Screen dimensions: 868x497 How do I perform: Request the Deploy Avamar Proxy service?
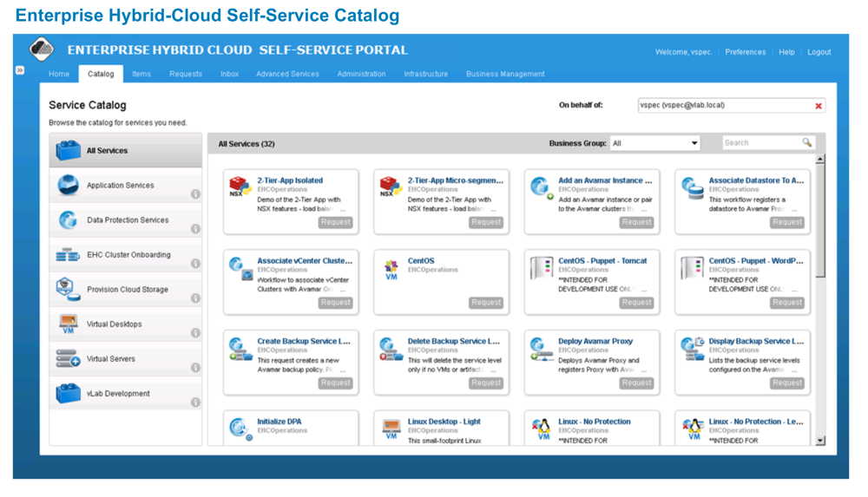click(636, 383)
